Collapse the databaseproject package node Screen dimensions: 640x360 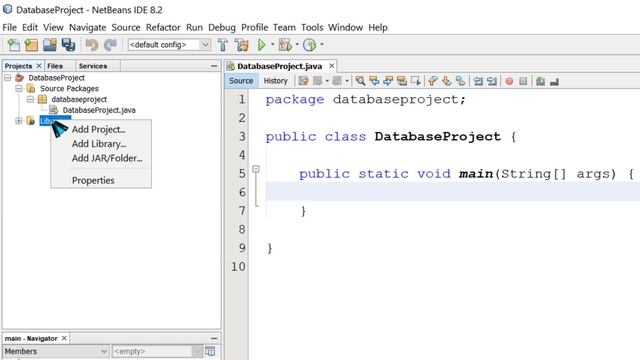tap(30, 99)
